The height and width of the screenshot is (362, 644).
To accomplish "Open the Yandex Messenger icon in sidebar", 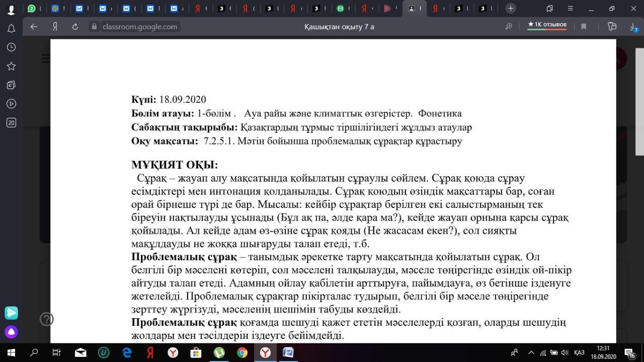I will tap(11, 313).
